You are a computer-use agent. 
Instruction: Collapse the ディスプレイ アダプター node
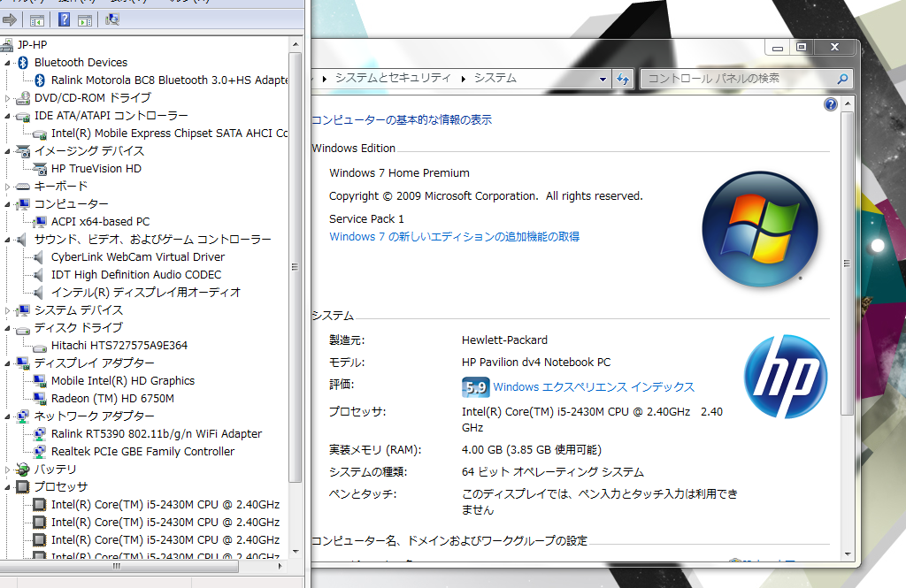[x=7, y=363]
